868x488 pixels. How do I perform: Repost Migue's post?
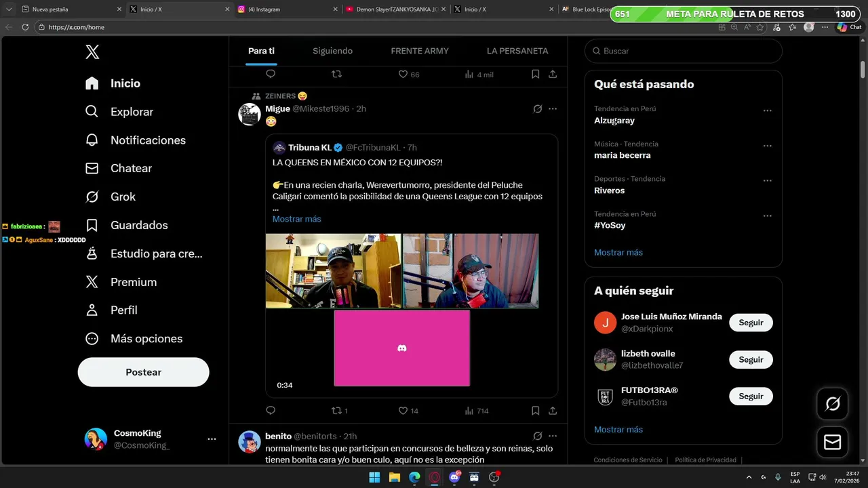click(339, 411)
